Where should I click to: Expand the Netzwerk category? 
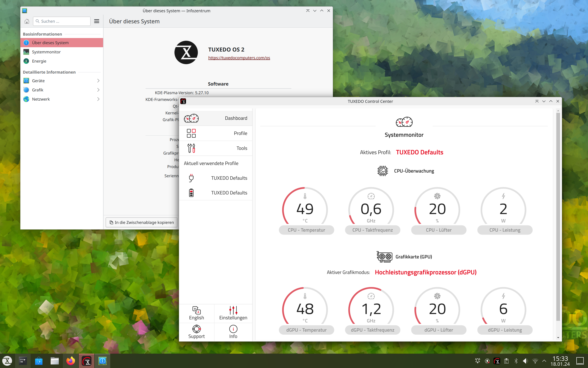[x=62, y=99]
